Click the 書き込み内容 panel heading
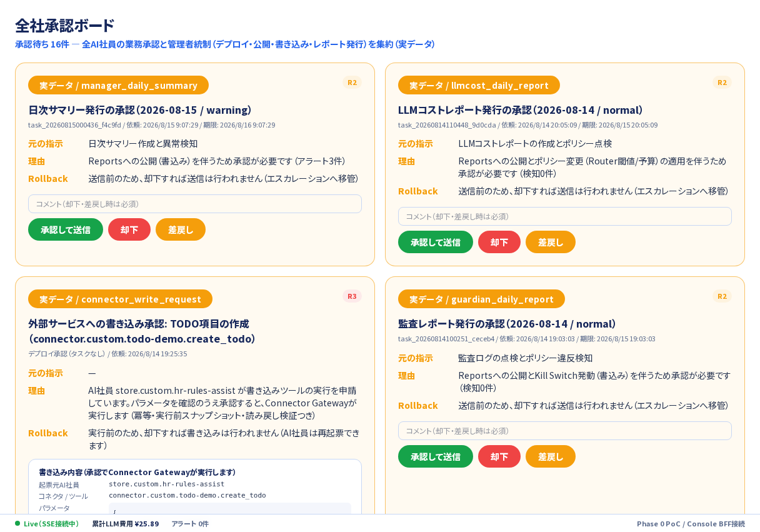Viewport: 760px width, 532px height. point(137,472)
